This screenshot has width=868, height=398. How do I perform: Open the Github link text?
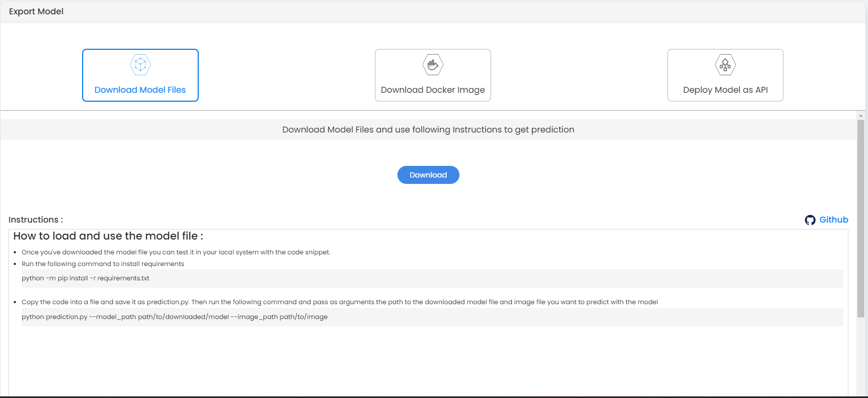[x=834, y=219]
